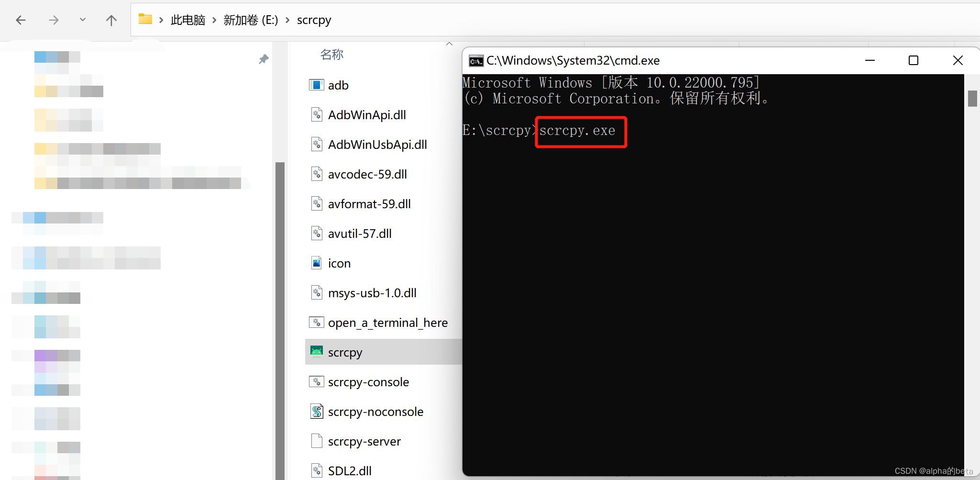The width and height of the screenshot is (980, 480).
Task: Open the recent locations dropdown chevron
Action: [x=82, y=20]
